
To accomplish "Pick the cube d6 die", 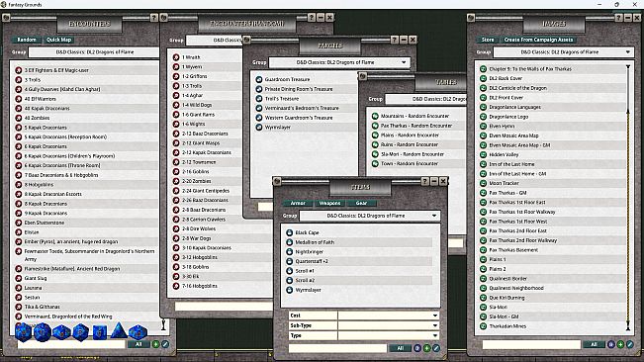I will click(99, 332).
